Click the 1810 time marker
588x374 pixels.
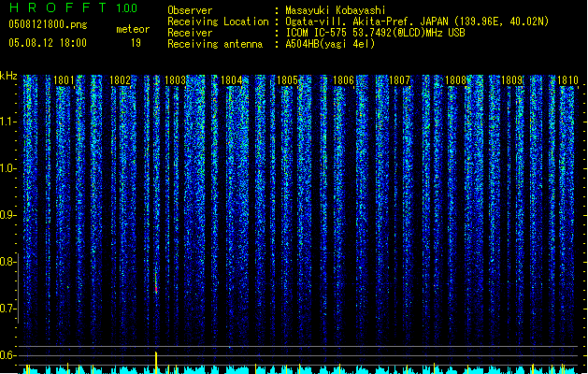pyautogui.click(x=567, y=80)
